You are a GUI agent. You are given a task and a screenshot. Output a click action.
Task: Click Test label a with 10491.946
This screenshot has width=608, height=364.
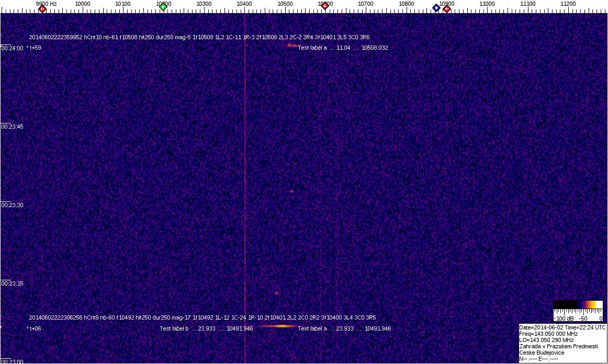coord(344,329)
